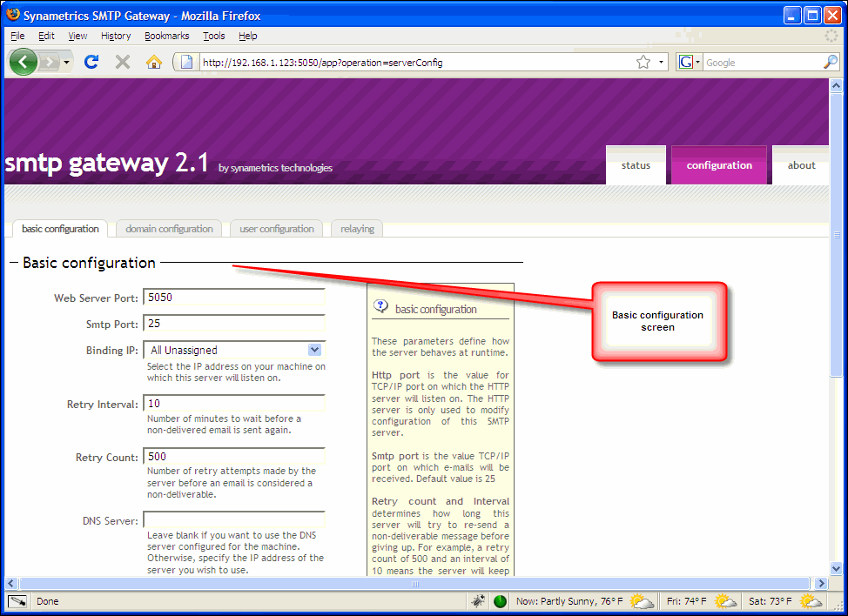
Task: Select the configuration tab
Action: [719, 165]
